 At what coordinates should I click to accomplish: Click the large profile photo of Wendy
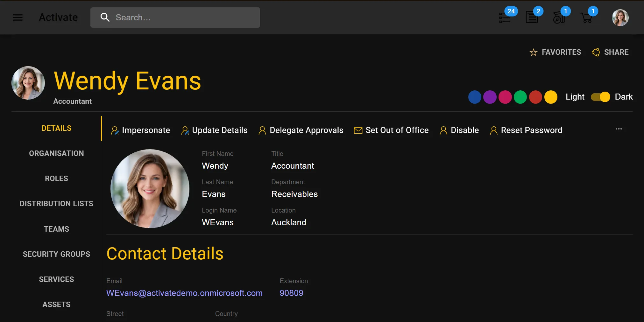click(x=150, y=189)
